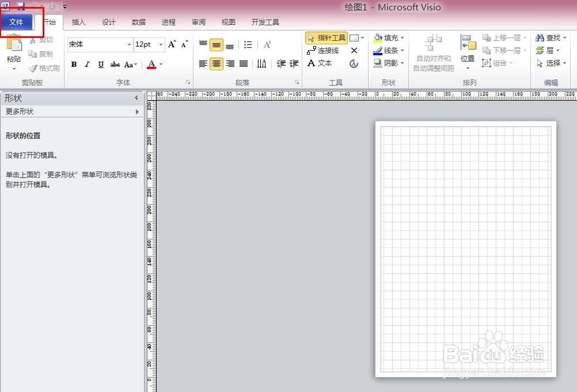Toggle middle vertical alignment
Screen dimensions: 577x392
tap(216, 45)
